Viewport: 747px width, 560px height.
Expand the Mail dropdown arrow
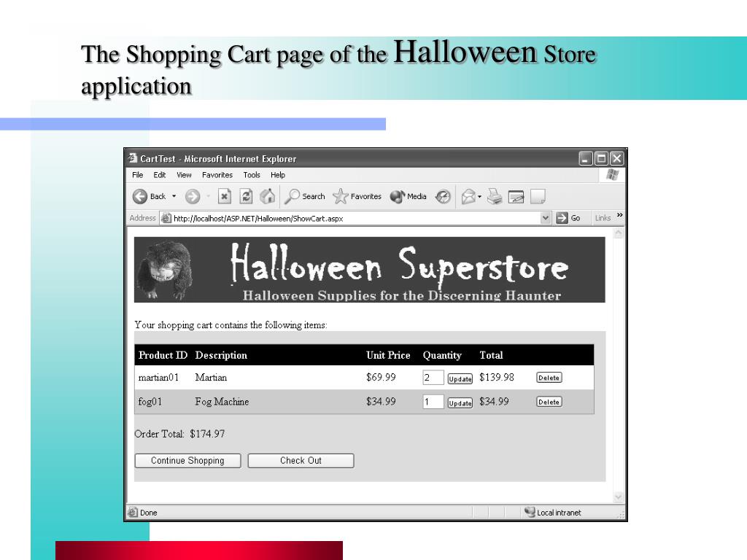(480, 197)
